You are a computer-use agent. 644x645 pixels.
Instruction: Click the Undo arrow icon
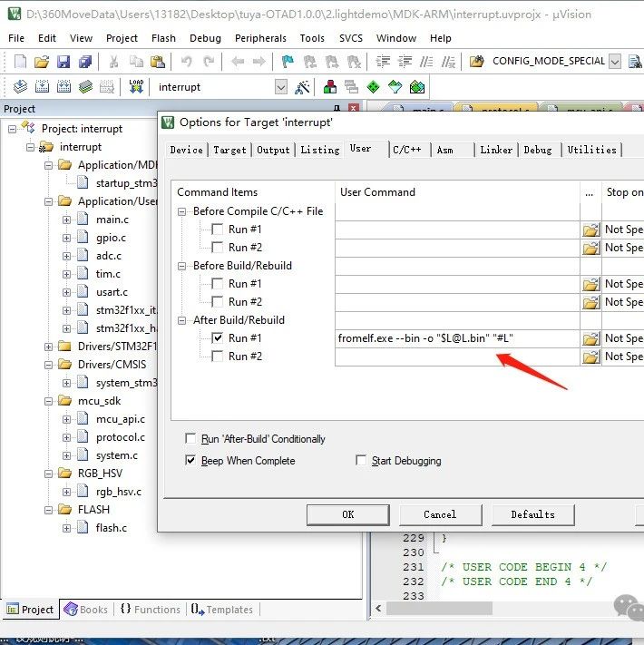pyautogui.click(x=187, y=62)
